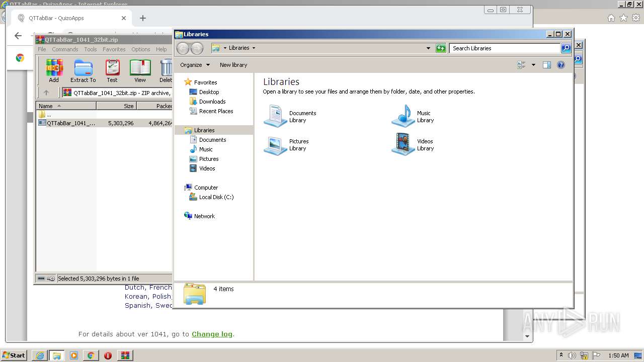The height and width of the screenshot is (362, 644).
Task: Open Explorer Help via the question mark icon
Action: (561, 65)
